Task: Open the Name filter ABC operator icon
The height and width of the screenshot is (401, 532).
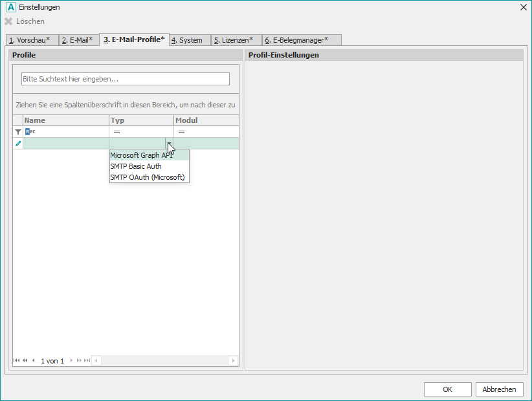Action: coord(30,131)
